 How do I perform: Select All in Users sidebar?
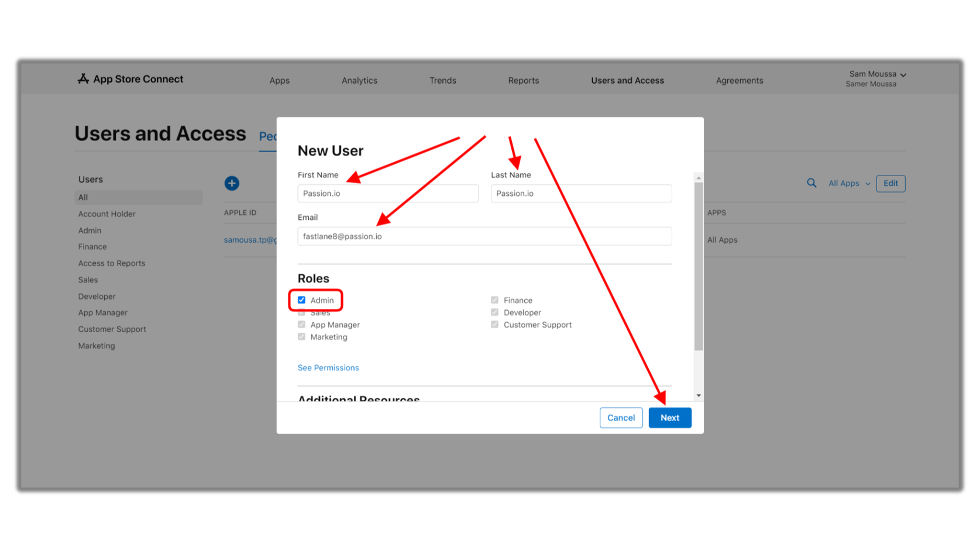click(139, 198)
